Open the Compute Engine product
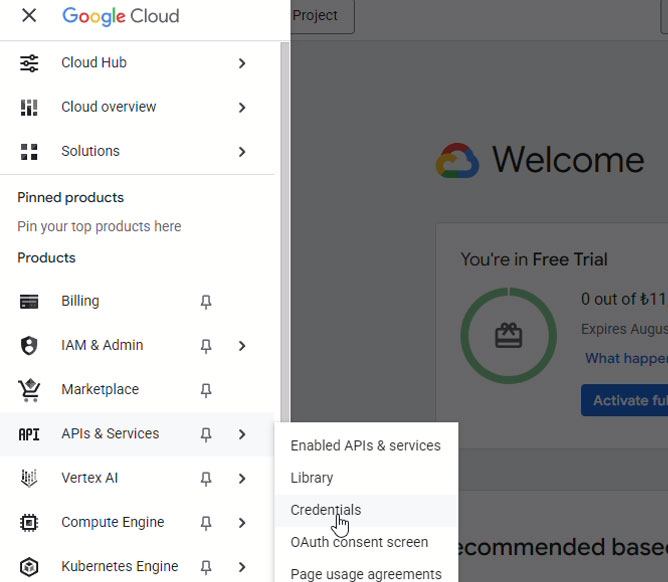Screen dimensions: 668x582 pos(137,523)
